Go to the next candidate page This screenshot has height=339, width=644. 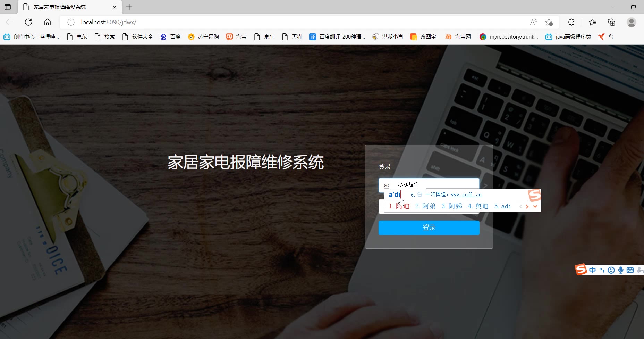tap(527, 207)
